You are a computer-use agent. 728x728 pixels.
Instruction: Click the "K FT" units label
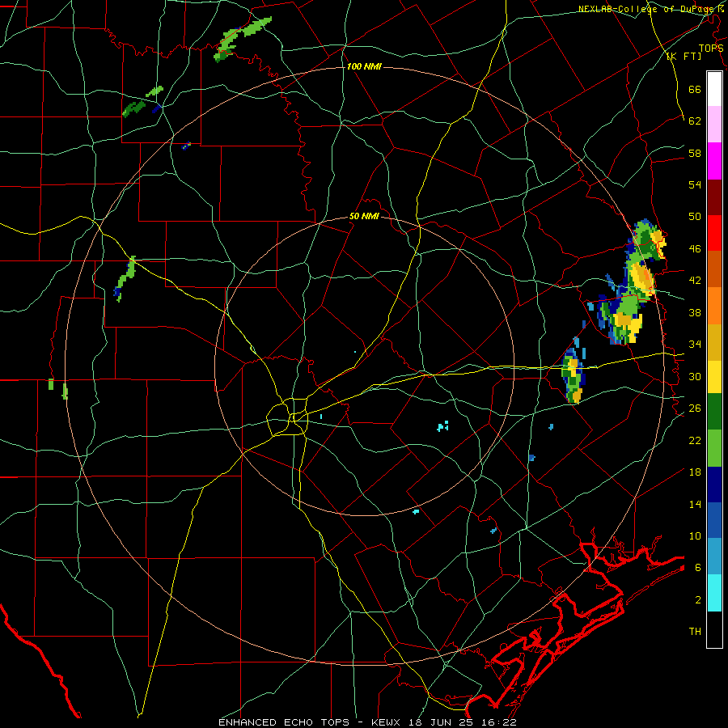pyautogui.click(x=684, y=57)
